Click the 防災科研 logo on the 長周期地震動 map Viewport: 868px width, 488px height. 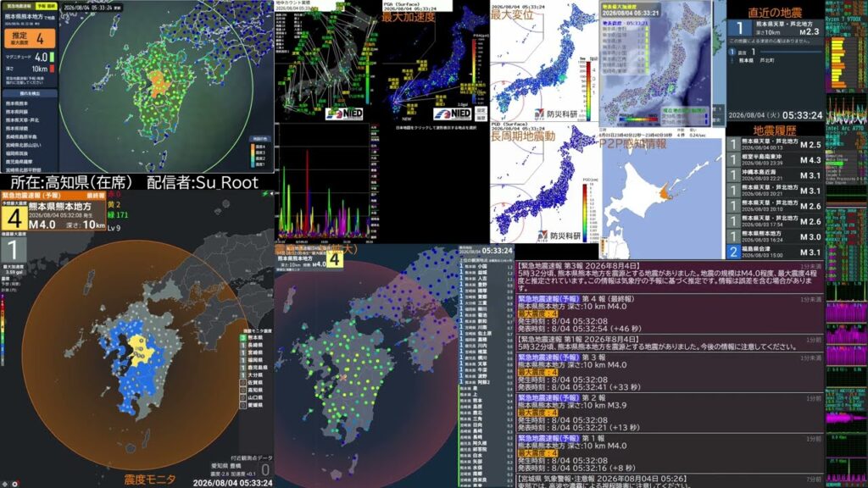(x=559, y=236)
